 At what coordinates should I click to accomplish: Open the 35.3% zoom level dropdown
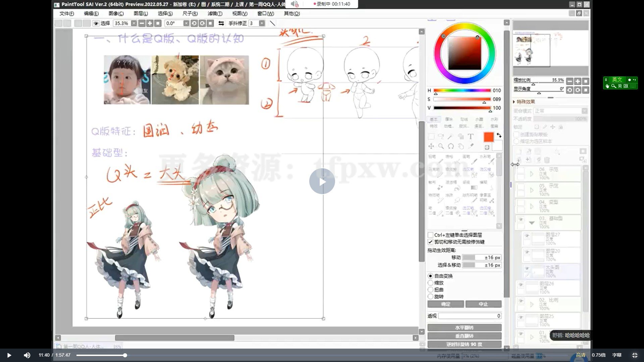pos(134,23)
